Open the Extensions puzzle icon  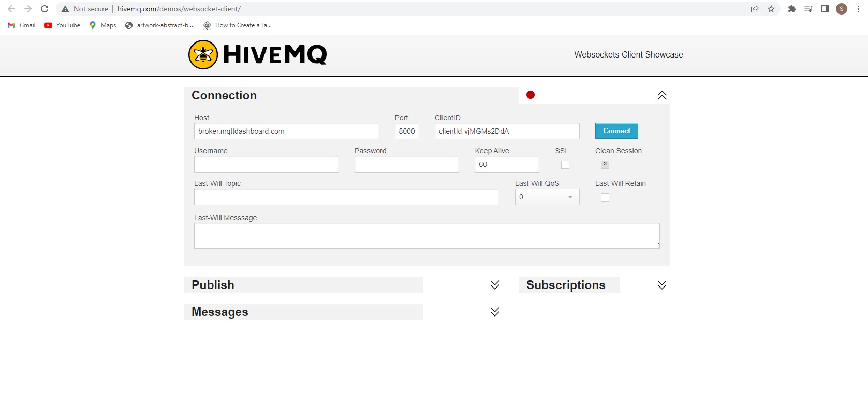(791, 9)
